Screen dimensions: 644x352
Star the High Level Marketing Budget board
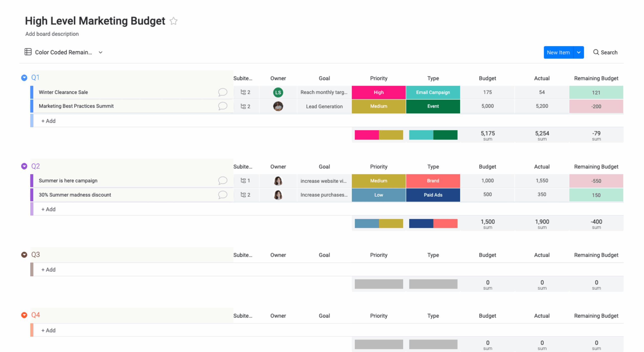[x=174, y=21]
